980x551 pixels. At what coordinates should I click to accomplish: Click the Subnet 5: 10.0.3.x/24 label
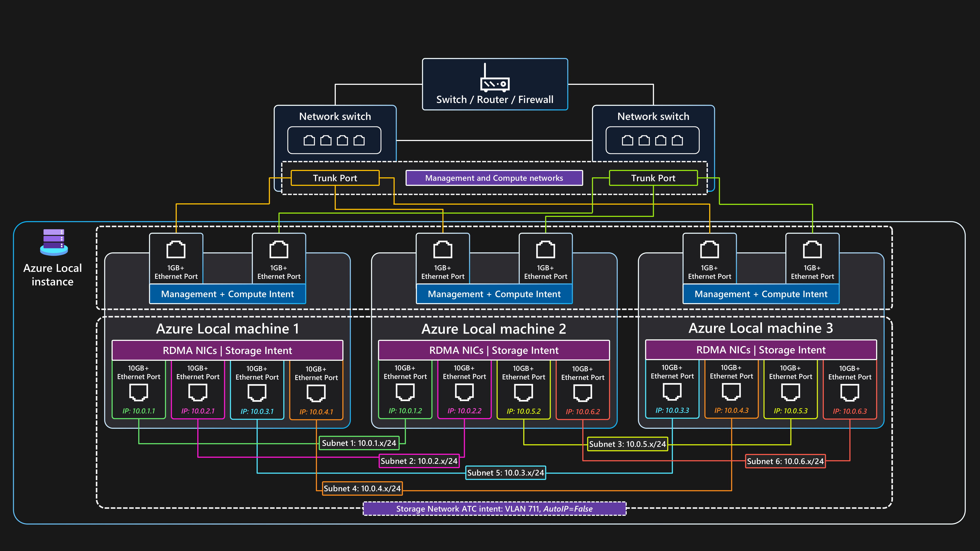click(x=506, y=473)
